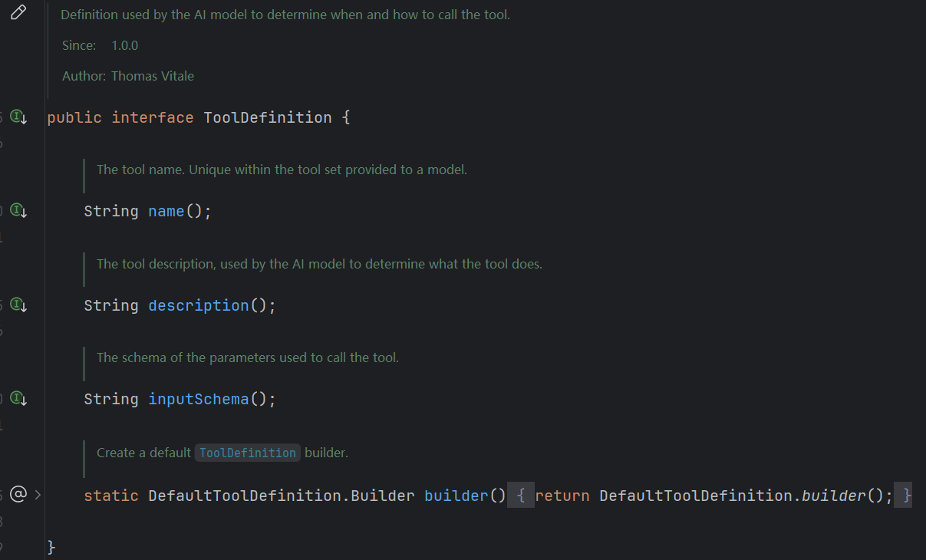Click the 'return' keyword
This screenshot has height=560, width=926.
point(562,496)
